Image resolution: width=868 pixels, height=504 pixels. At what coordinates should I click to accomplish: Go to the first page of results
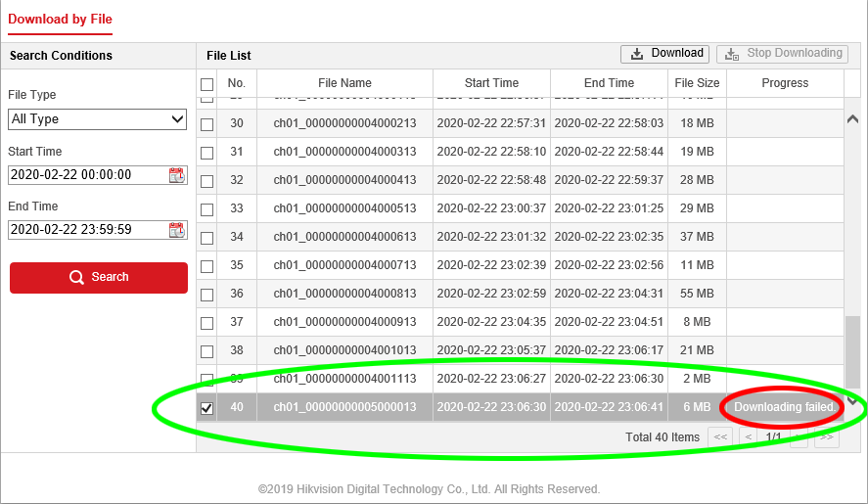coord(721,437)
